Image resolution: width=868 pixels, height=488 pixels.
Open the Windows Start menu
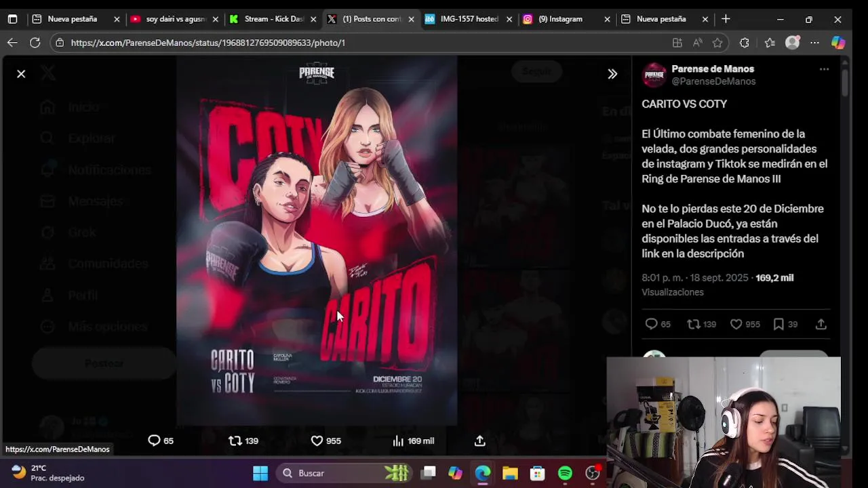(260, 473)
